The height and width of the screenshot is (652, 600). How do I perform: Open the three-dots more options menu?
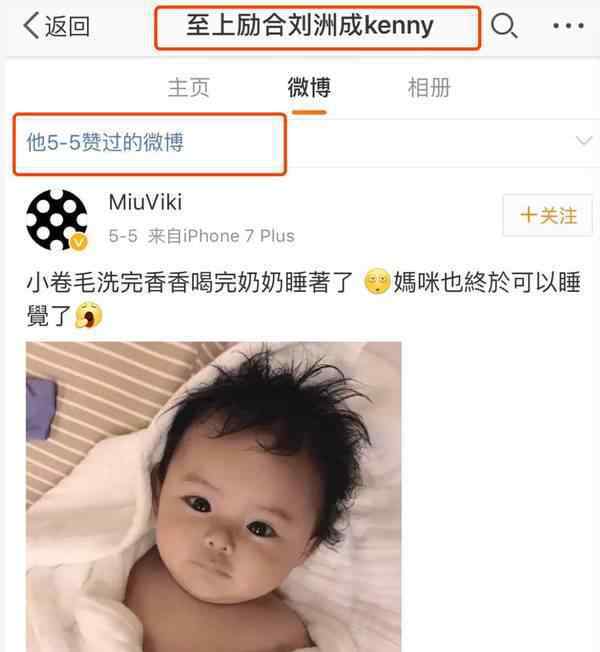coord(568,26)
